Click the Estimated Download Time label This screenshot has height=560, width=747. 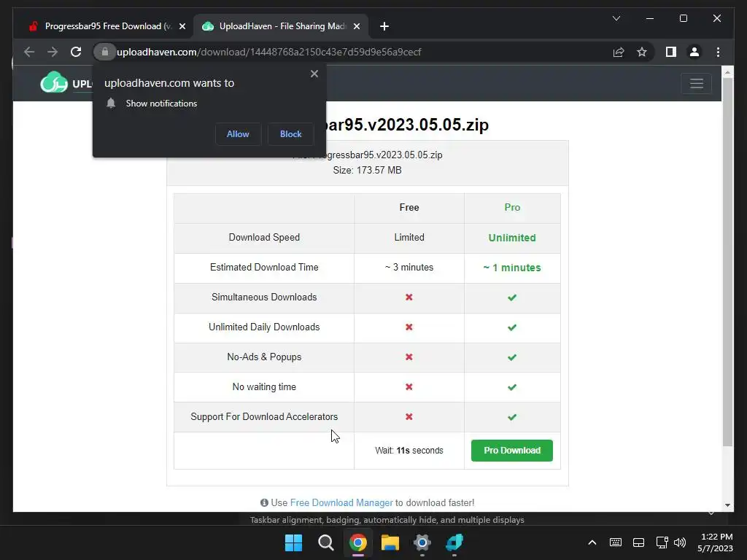(264, 267)
